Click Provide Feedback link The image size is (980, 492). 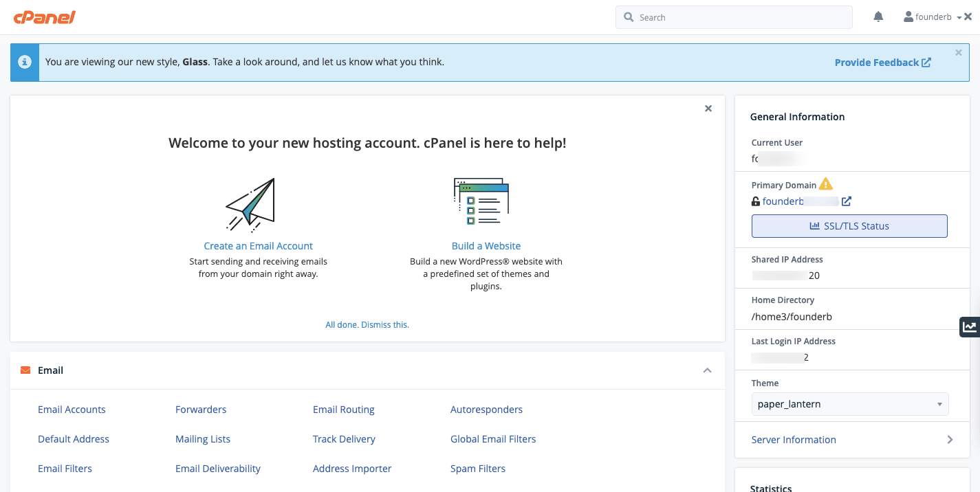coord(883,63)
